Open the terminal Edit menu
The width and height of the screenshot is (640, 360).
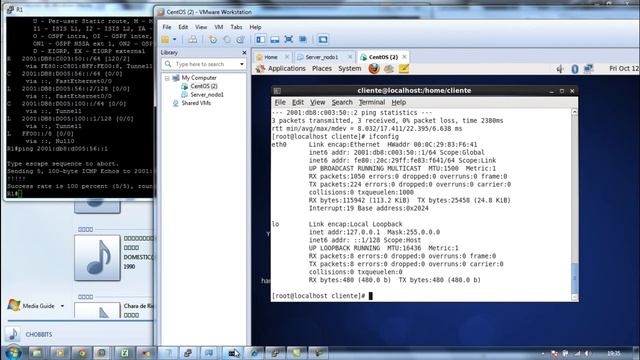(x=298, y=102)
